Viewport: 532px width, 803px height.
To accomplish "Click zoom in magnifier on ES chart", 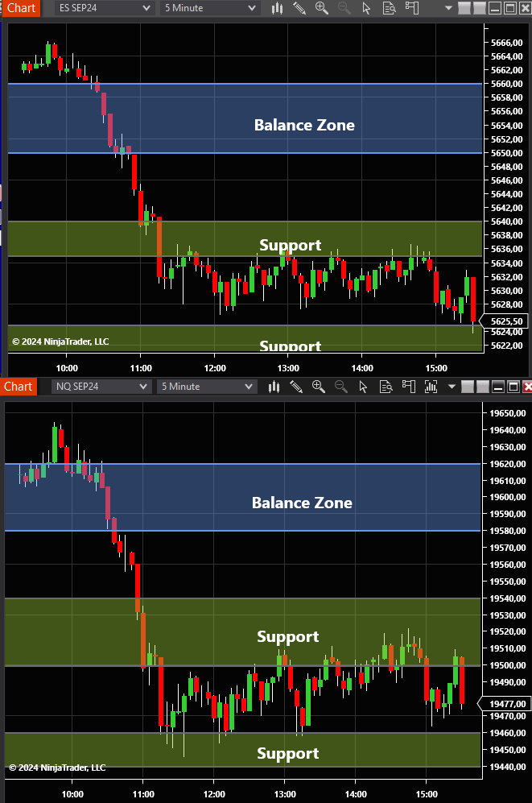I will [322, 8].
